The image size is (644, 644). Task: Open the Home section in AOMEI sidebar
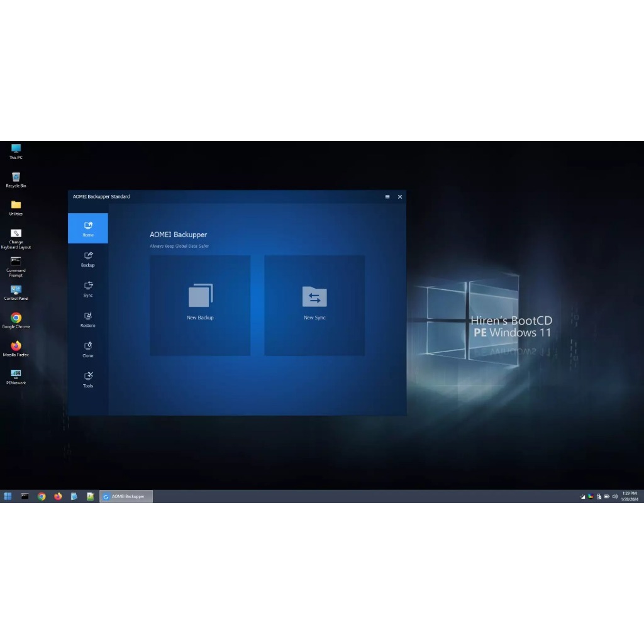coord(88,228)
